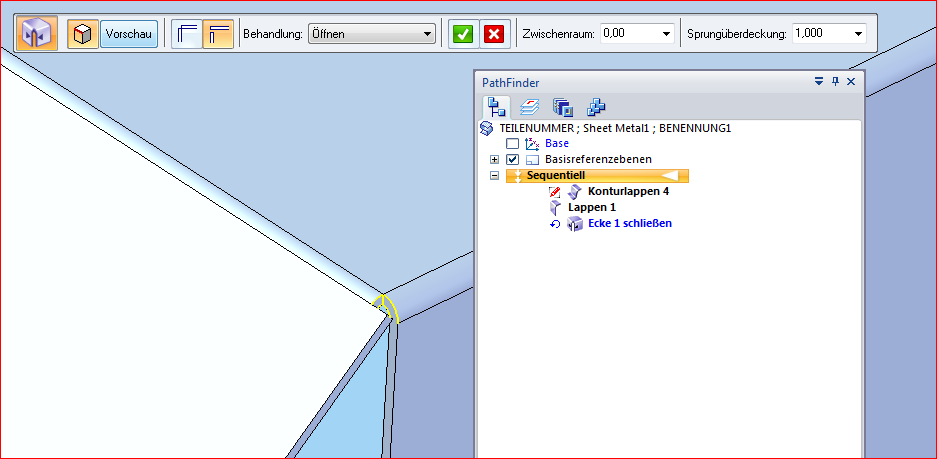
Task: Click the Konturlappen 4 contour flange icon
Action: click(x=574, y=192)
